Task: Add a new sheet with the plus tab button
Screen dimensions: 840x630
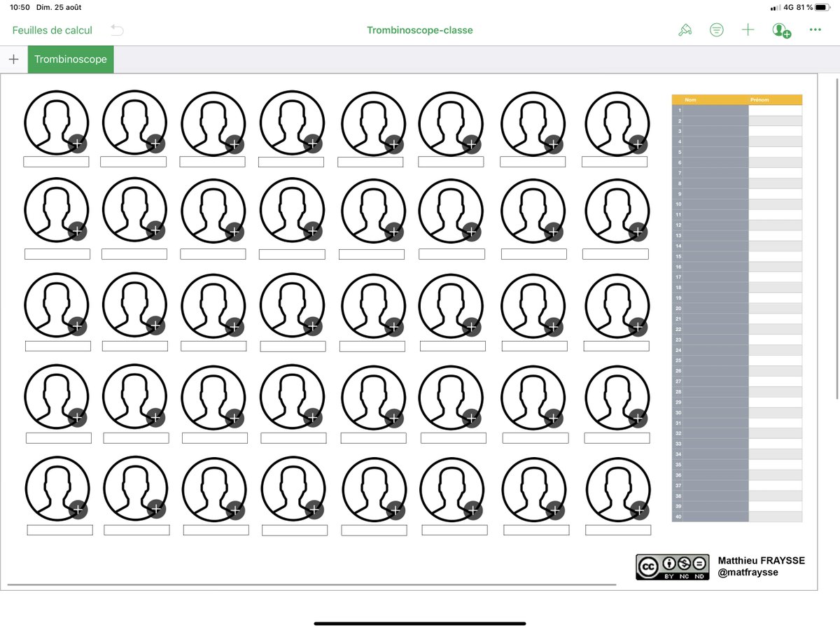Action: click(x=14, y=59)
